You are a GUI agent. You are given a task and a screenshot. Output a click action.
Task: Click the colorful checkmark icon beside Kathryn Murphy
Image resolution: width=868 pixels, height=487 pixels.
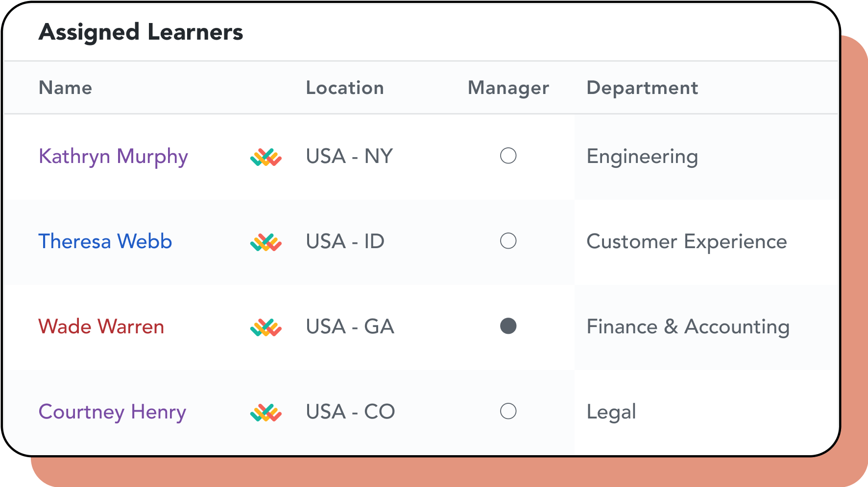[x=266, y=157]
